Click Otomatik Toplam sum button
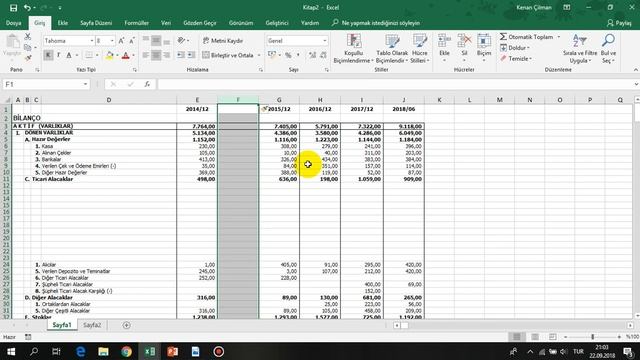The height and width of the screenshot is (360, 640). 526,37
